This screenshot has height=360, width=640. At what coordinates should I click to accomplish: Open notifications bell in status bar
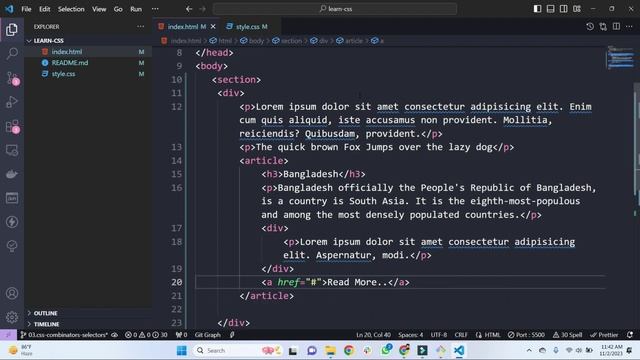click(x=630, y=335)
